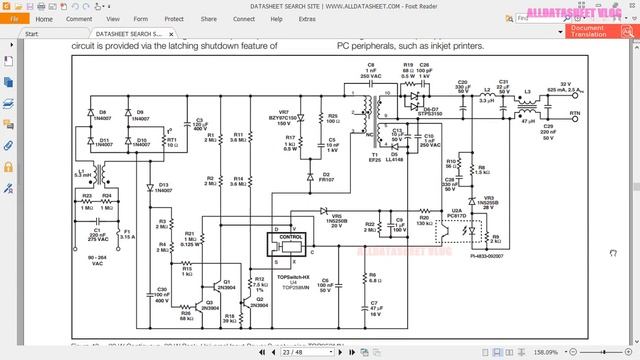Go to last page button
Image resolution: width=640 pixels, height=360 pixels.
tap(352, 352)
